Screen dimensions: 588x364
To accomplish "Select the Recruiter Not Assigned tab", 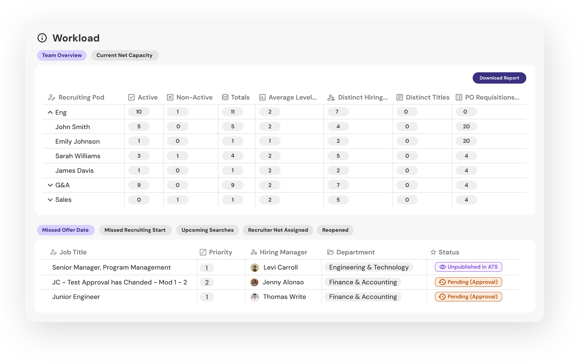I will click(x=278, y=230).
